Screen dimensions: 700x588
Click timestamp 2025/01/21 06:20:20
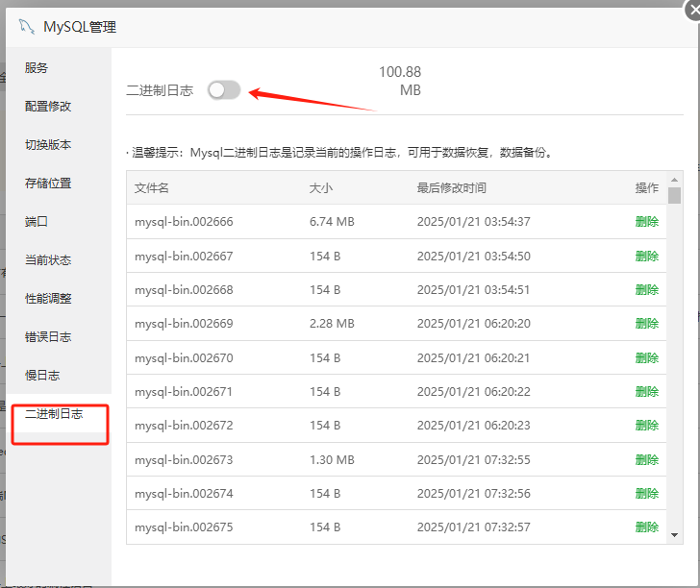(474, 324)
